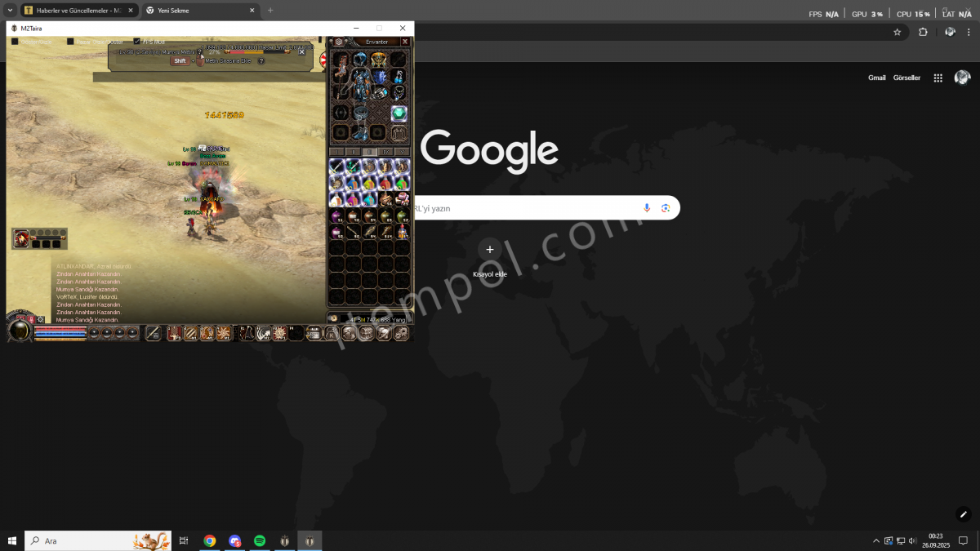
Task: Close the Metin target info bar
Action: pos(302,51)
